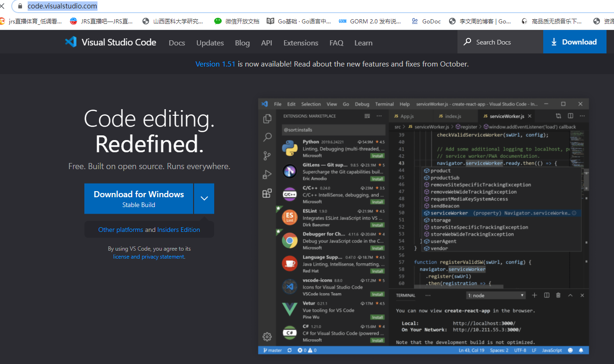Image resolution: width=614 pixels, height=364 pixels.
Task: Click the Other platforms link
Action: pos(120,230)
